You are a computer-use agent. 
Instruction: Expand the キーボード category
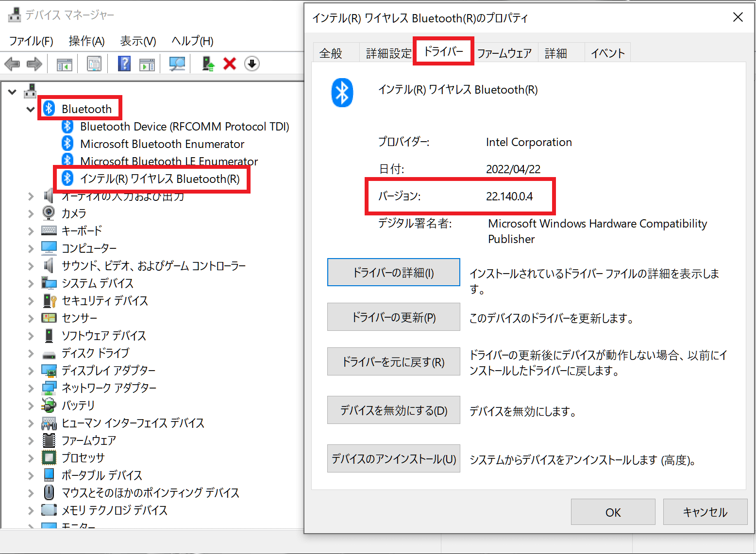[31, 231]
